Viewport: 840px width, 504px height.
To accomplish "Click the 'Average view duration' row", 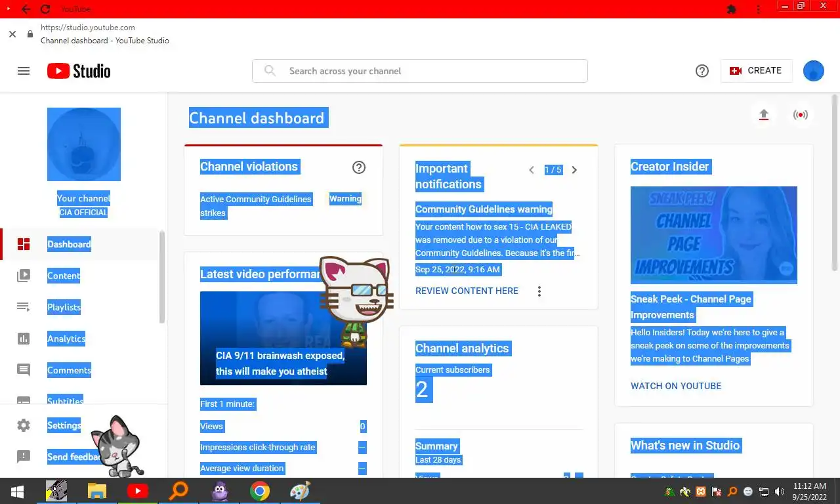I will click(x=283, y=469).
